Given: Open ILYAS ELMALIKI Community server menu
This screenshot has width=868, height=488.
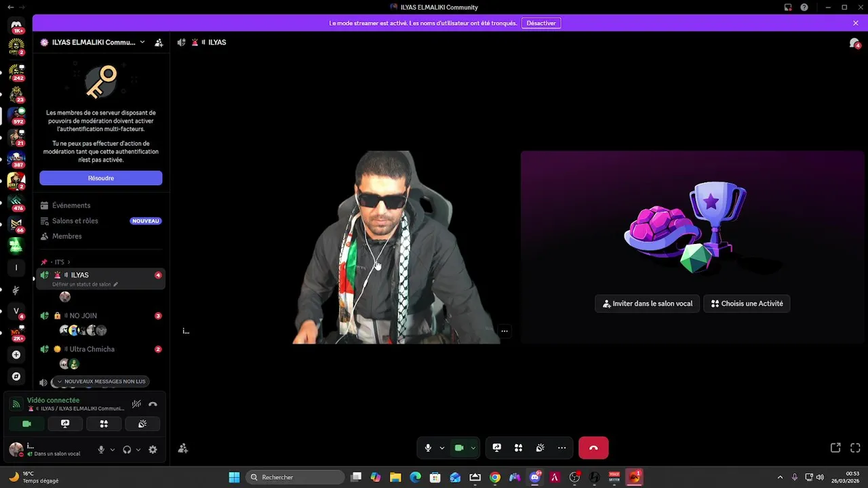Looking at the screenshot, I should coord(92,42).
